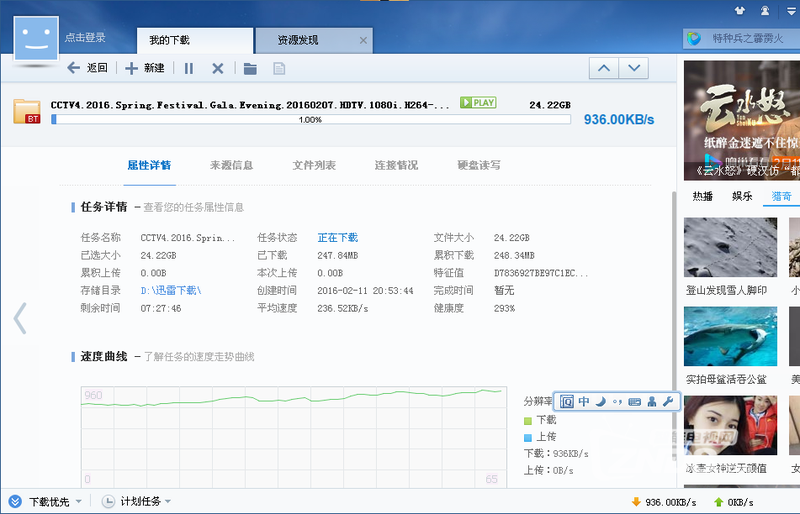Click the document details toolbar icon

coord(279,68)
